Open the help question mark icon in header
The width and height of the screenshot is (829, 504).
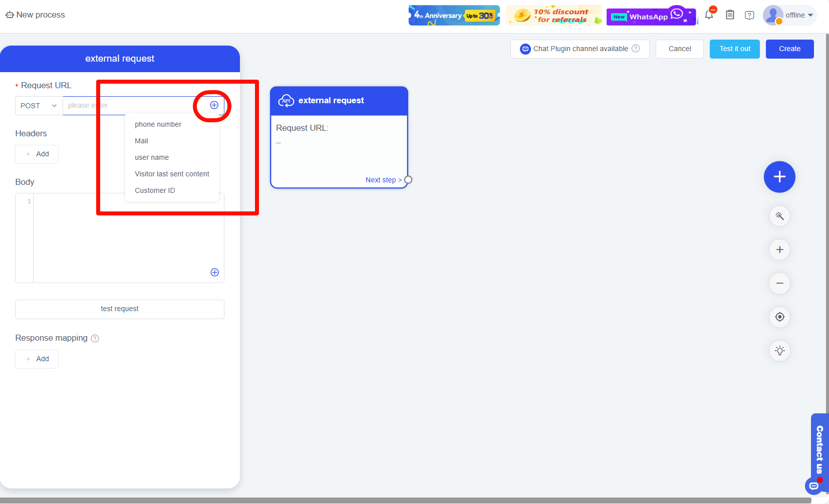[749, 15]
